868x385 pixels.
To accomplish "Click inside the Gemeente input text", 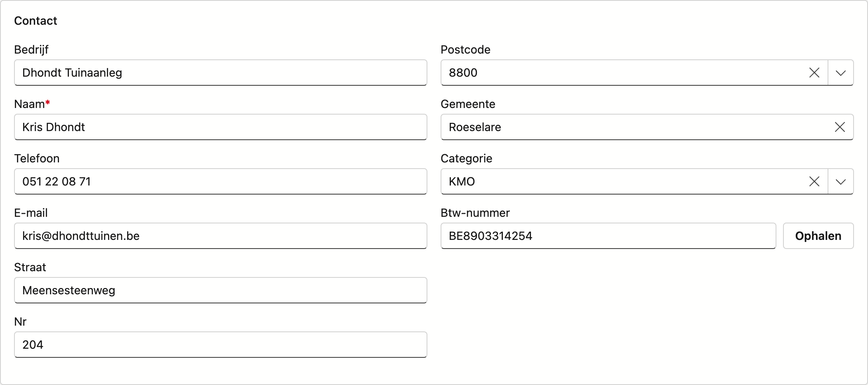I will (x=635, y=127).
